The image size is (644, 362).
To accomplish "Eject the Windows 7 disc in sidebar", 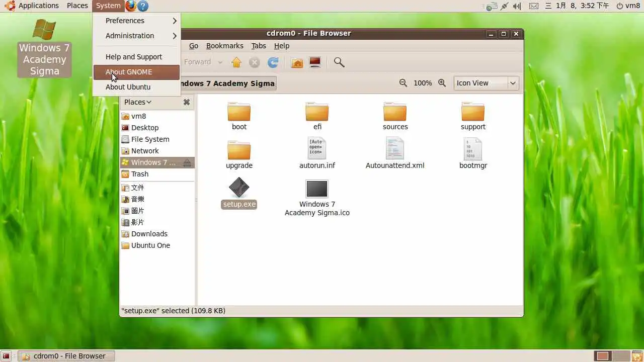I will [187, 162].
